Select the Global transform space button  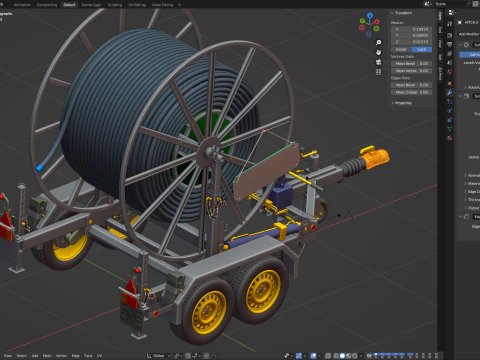click(x=401, y=49)
